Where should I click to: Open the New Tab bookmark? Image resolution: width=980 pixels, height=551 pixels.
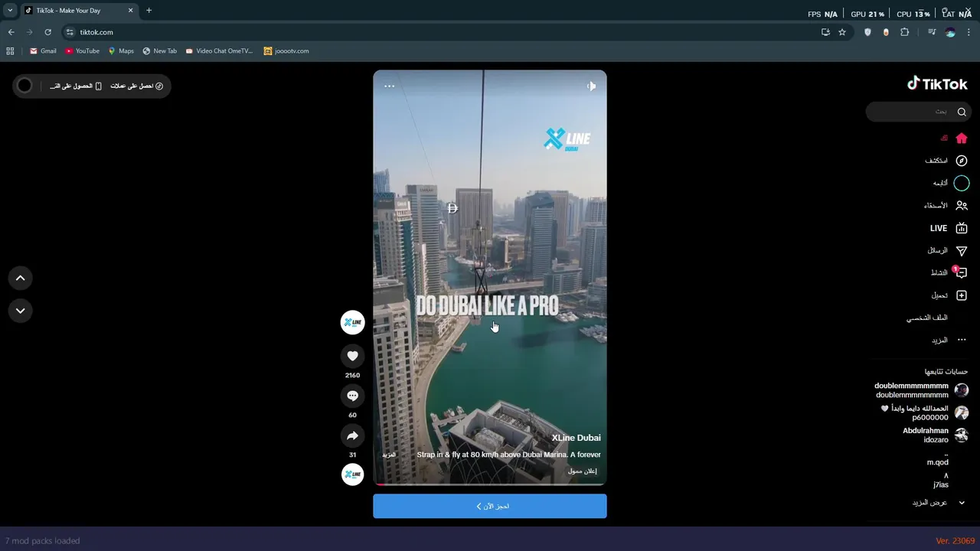click(x=159, y=51)
